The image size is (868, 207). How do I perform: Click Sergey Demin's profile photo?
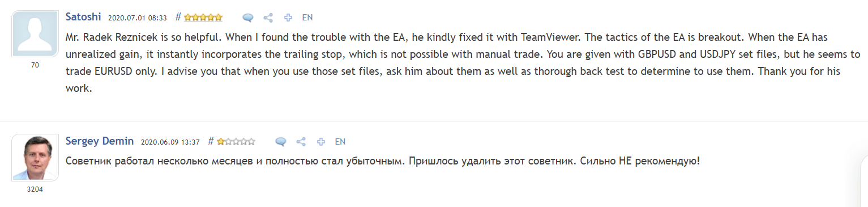(x=35, y=158)
